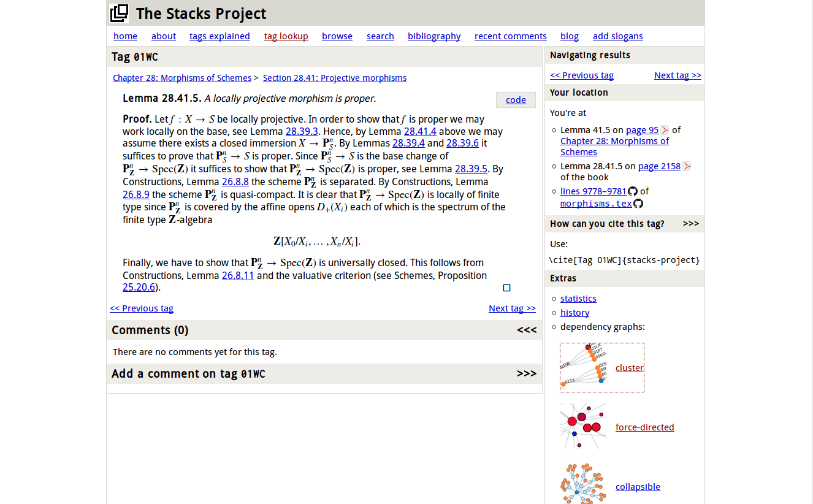Open the cluster dependency graph thumbnail
The width and height of the screenshot is (813, 504).
tap(583, 367)
